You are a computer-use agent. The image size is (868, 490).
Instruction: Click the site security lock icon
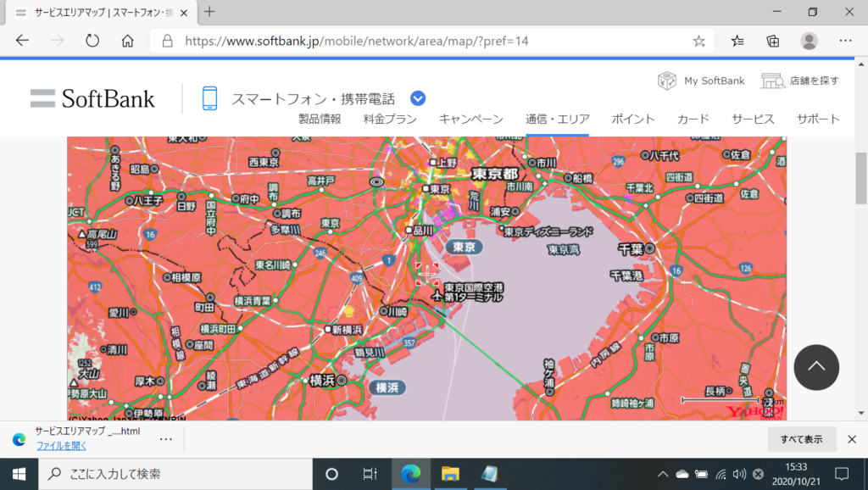click(x=167, y=41)
